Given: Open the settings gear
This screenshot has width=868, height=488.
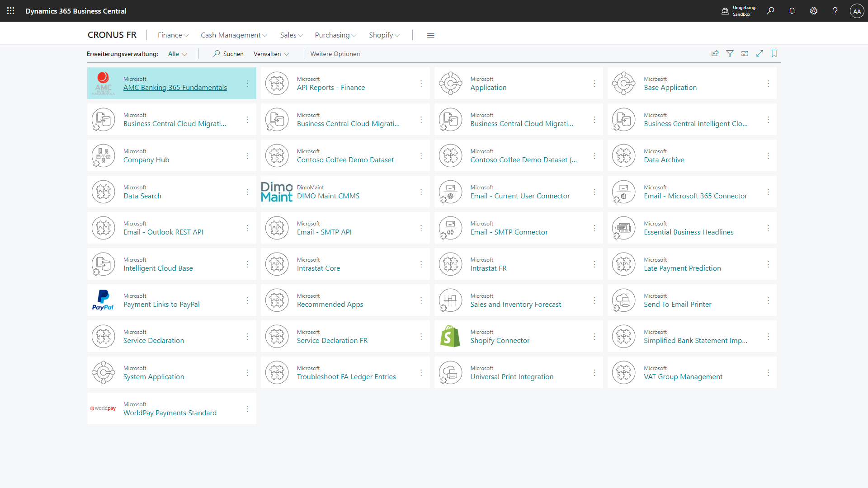Looking at the screenshot, I should (814, 11).
